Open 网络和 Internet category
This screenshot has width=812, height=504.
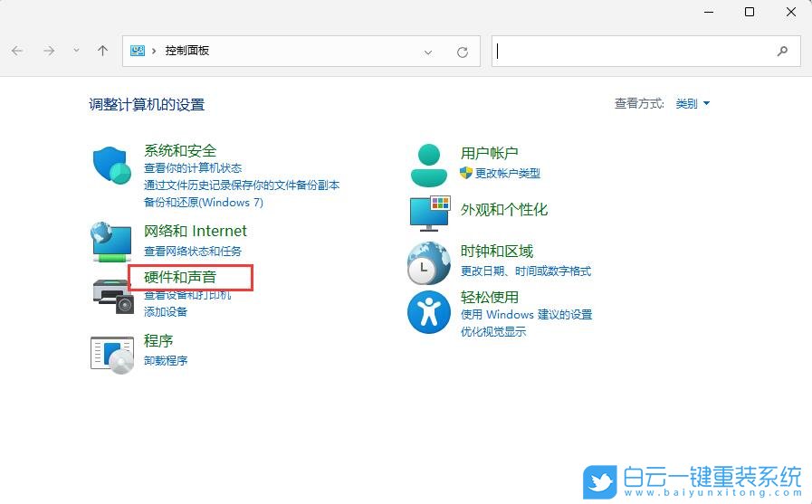click(x=196, y=231)
